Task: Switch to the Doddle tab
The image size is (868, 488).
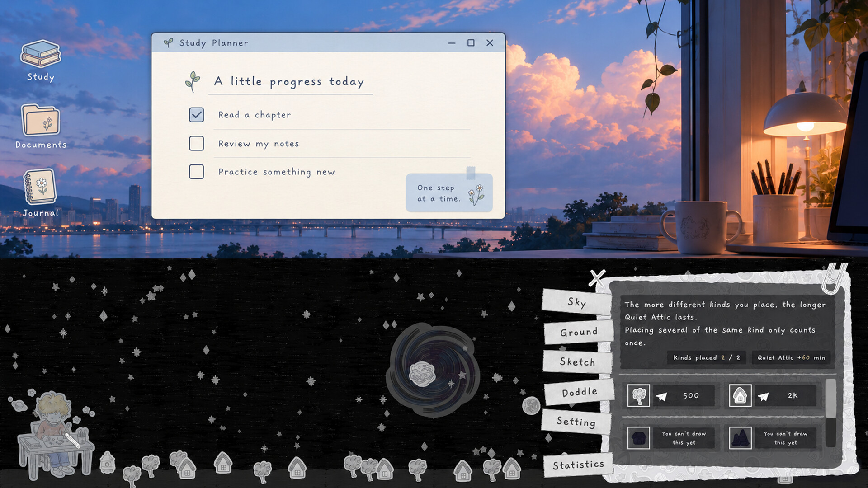Action: [x=579, y=392]
